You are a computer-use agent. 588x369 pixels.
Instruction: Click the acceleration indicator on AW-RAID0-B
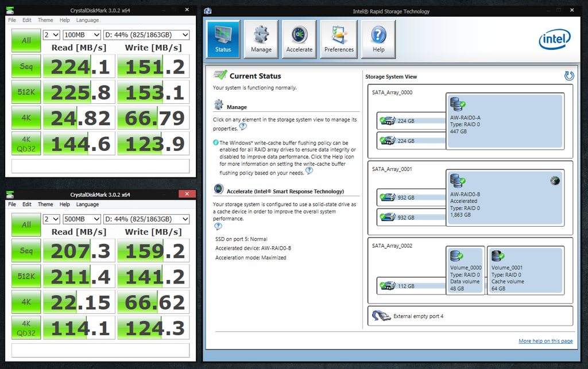(x=555, y=181)
